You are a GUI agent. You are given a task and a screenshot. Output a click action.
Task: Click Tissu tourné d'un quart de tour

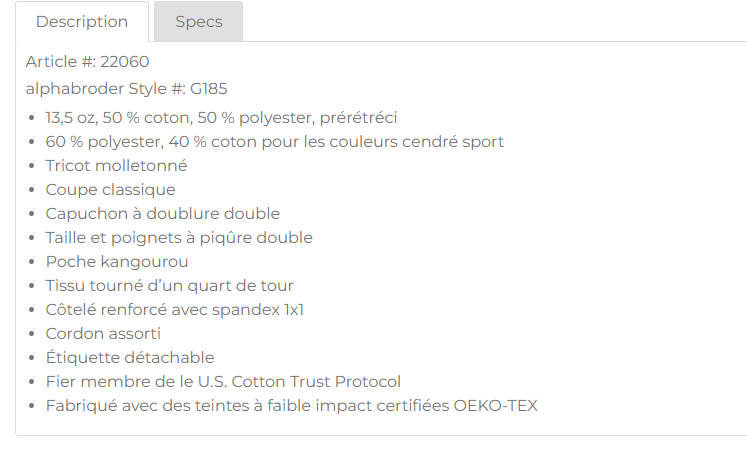coord(169,286)
